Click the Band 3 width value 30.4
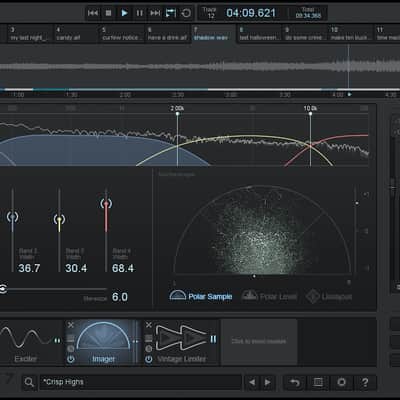Screen dimensions: 400x400 [x=76, y=268]
